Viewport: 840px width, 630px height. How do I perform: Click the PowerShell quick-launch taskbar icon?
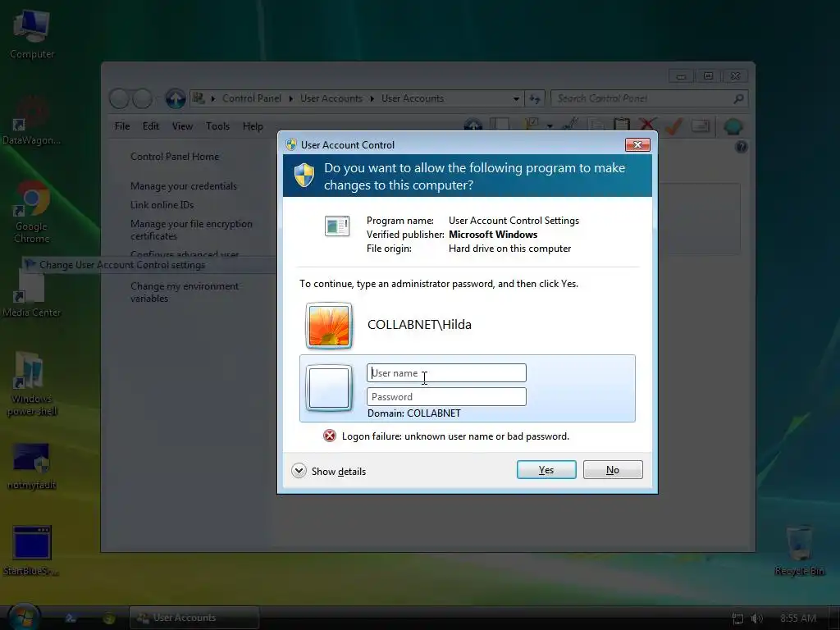click(71, 619)
